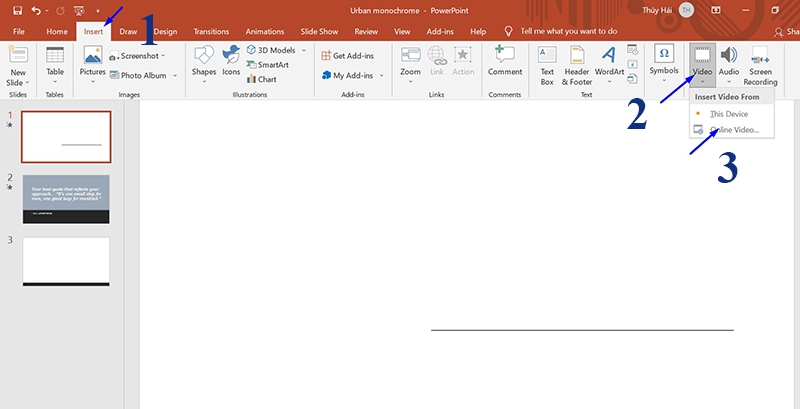
Task: Click the Date & Time icon
Action: tap(633, 49)
